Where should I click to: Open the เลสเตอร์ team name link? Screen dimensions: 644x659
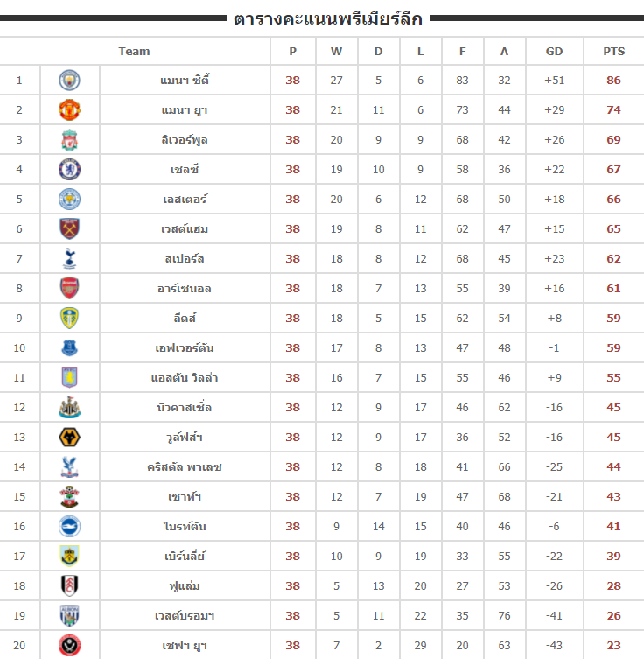tap(185, 200)
